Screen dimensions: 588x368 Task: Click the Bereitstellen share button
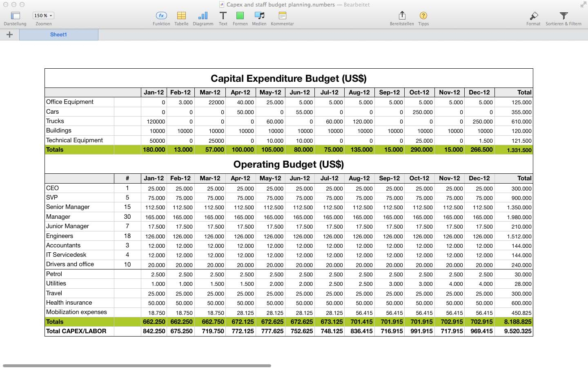click(x=402, y=16)
